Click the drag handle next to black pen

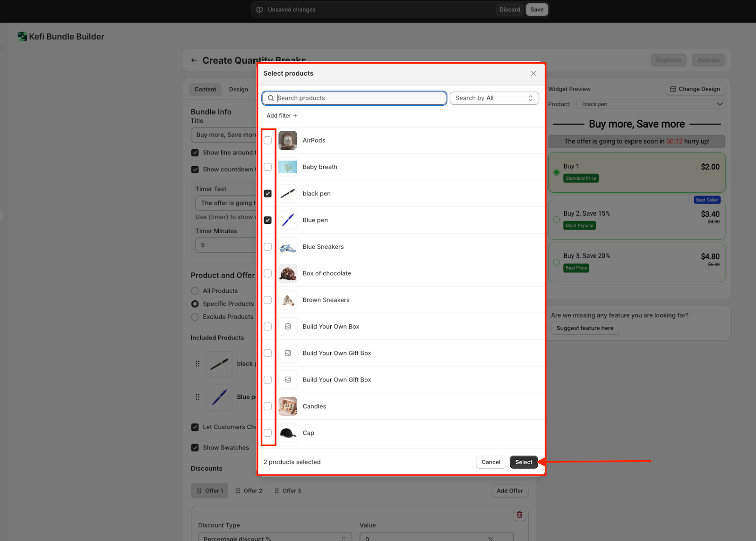point(198,363)
